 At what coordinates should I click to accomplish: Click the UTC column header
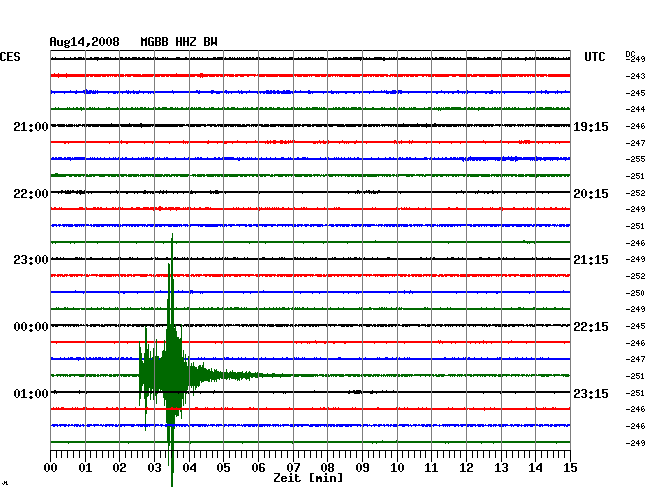pyautogui.click(x=594, y=57)
